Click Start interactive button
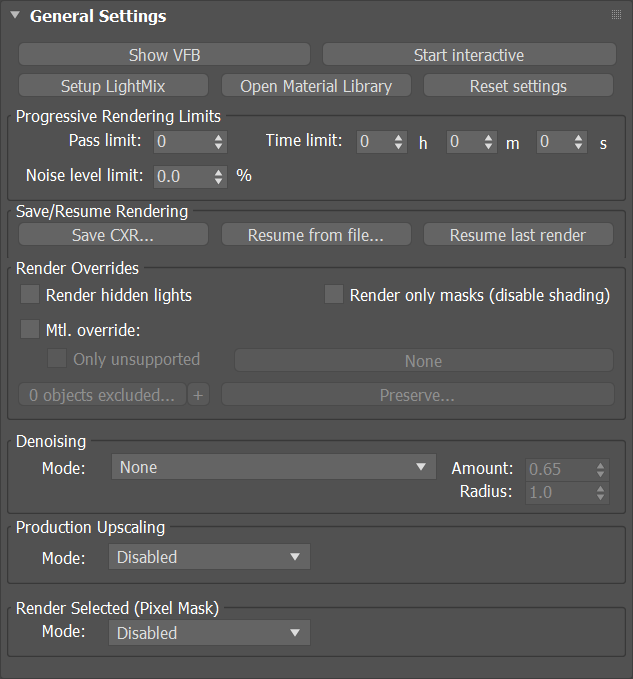The image size is (633, 679). (x=469, y=55)
